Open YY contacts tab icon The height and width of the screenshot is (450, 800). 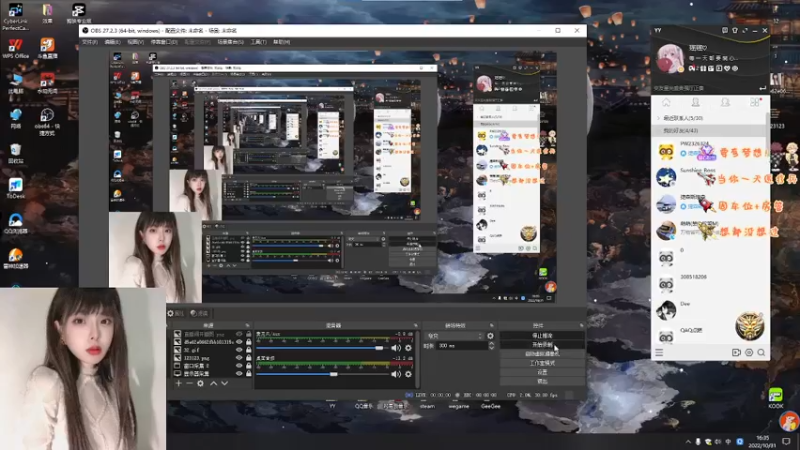(695, 103)
